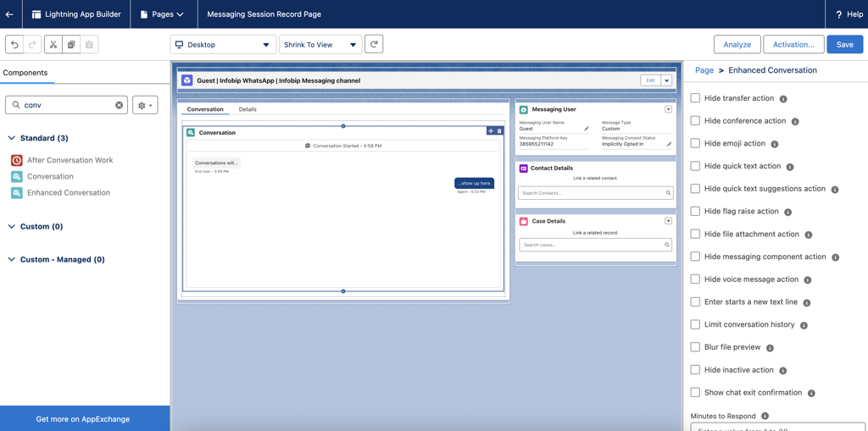Viewport: 868px width, 431px height.
Task: Collapse the Standard (3) section
Action: [x=12, y=138]
